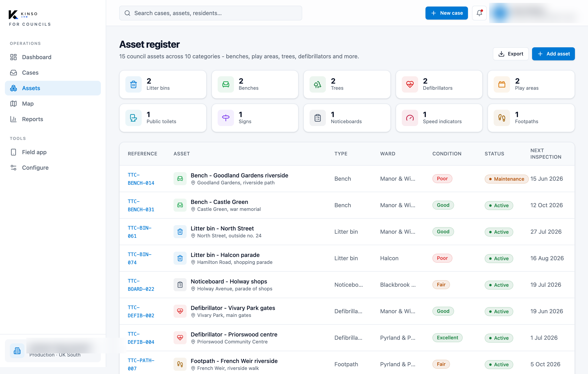Focus the search cases, assets, residents field
Viewport: 588px width, 374px height.
[x=210, y=13]
